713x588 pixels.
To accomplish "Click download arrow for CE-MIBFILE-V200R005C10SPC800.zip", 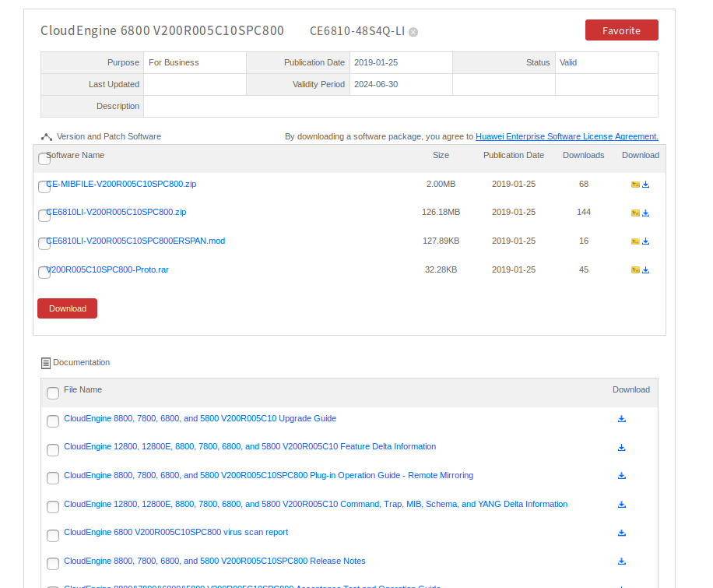I will 646,185.
